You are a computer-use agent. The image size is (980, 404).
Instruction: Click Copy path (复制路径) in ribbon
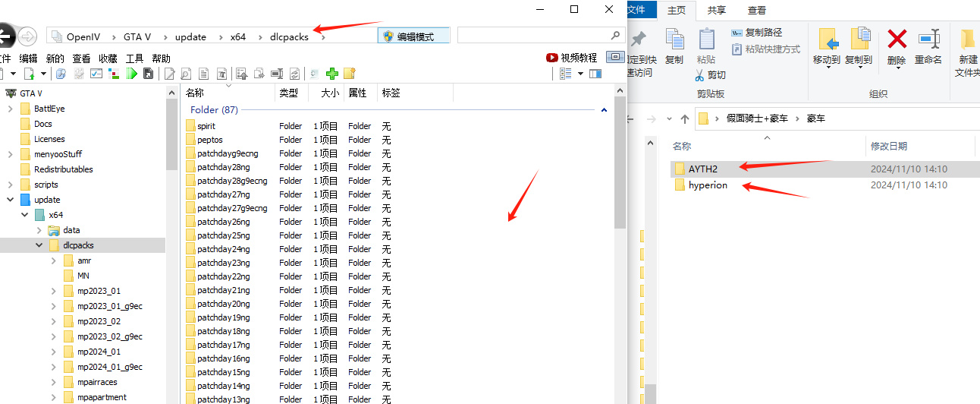tap(756, 33)
